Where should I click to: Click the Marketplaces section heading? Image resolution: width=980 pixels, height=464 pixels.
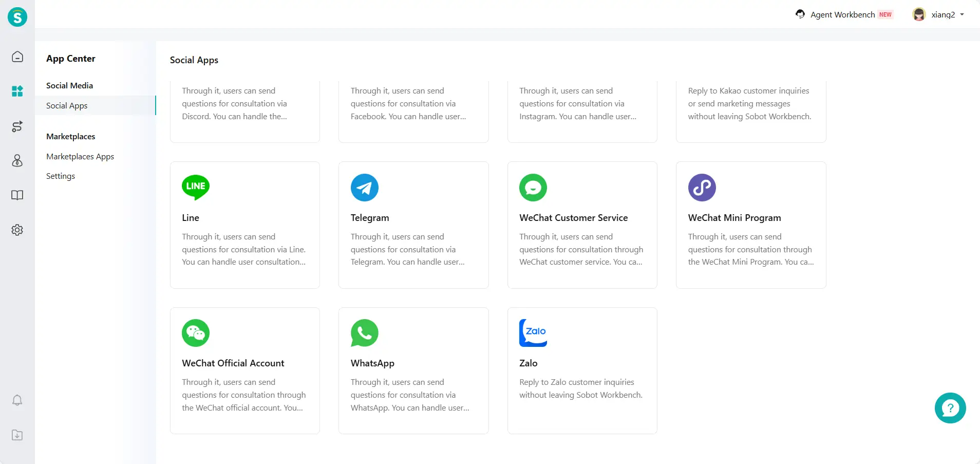70,136
